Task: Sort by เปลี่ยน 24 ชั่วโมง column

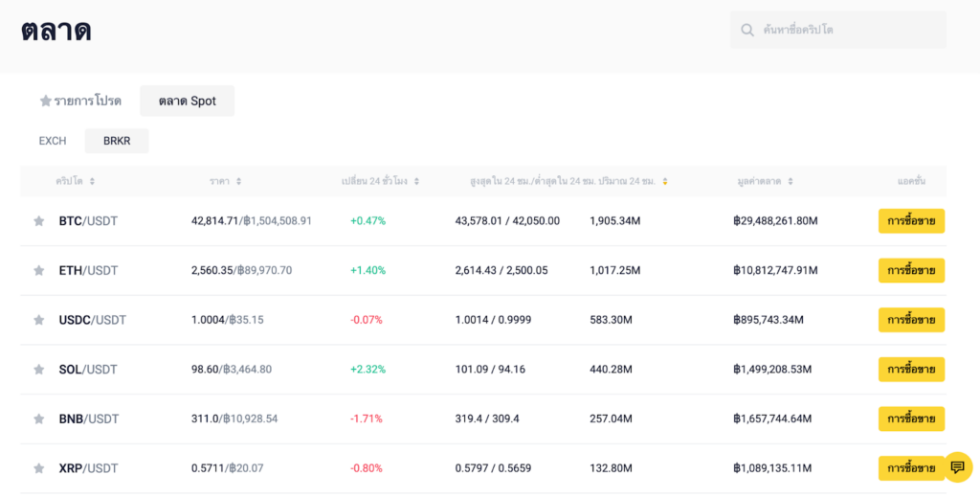Action: pos(417,181)
